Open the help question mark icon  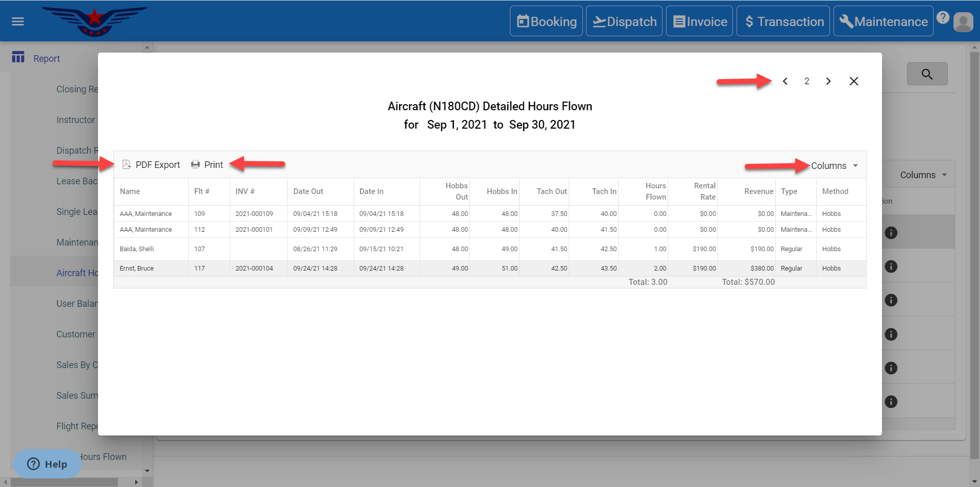point(943,18)
